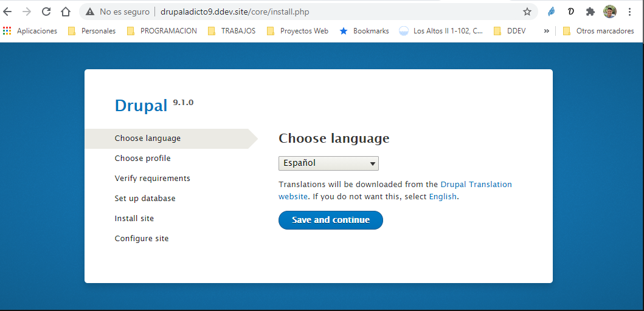
Task: Follow the Drupal Translation website link
Action: pos(395,190)
